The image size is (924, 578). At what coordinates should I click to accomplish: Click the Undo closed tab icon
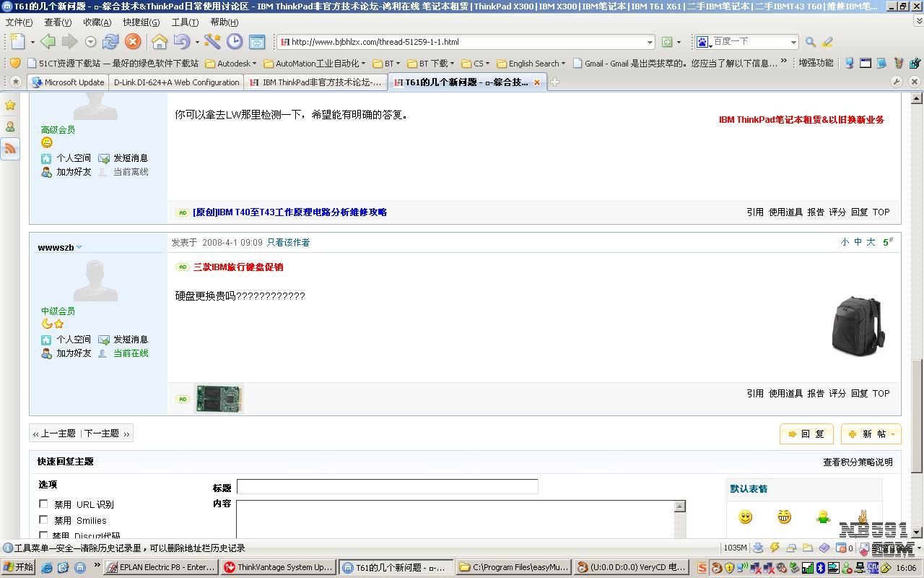click(181, 42)
